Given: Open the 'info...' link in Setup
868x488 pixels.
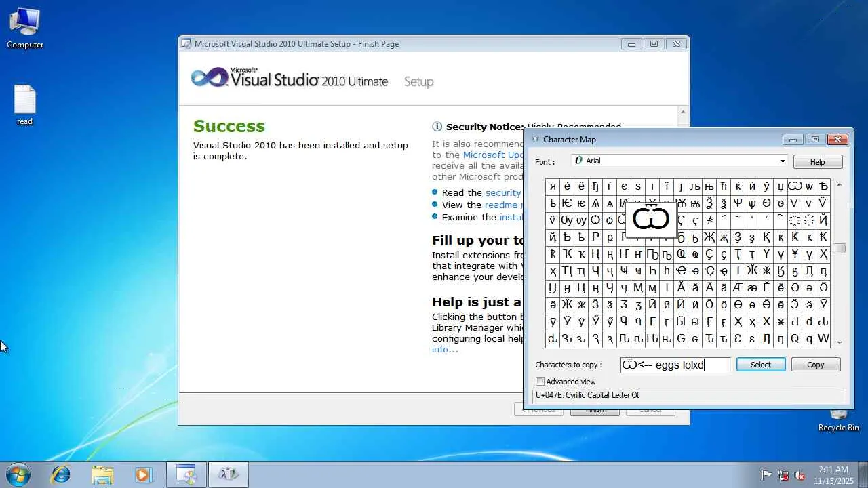Looking at the screenshot, I should (445, 349).
